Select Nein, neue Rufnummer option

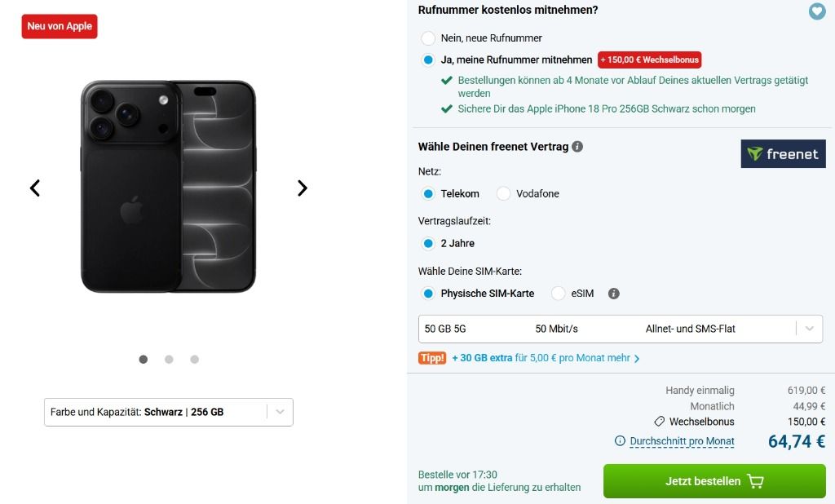pyautogui.click(x=427, y=38)
